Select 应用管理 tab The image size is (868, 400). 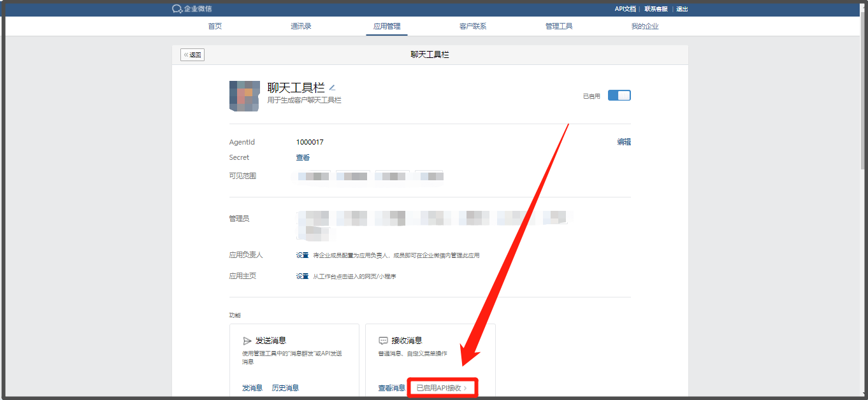pyautogui.click(x=387, y=26)
